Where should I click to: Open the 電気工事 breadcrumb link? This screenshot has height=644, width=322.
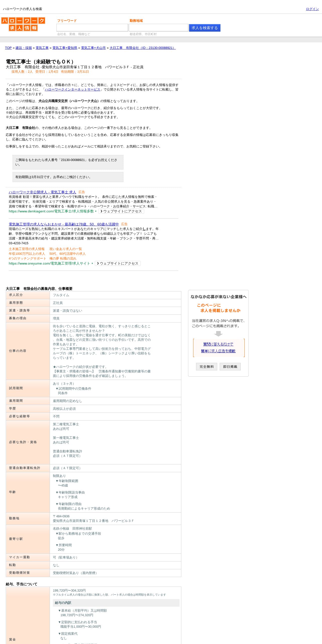tap(42, 48)
